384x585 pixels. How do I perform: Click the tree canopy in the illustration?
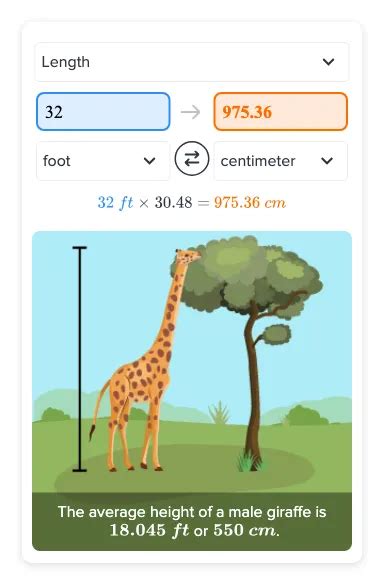tap(246, 277)
